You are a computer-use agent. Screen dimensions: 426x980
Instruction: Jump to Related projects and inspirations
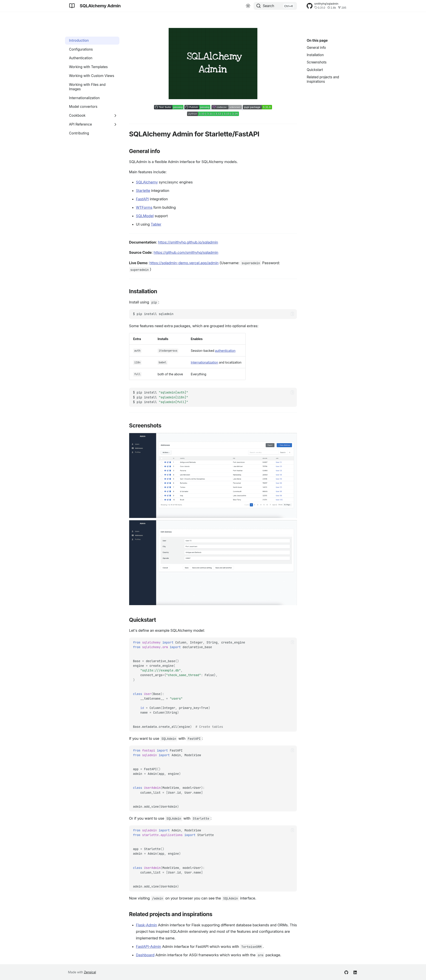322,79
